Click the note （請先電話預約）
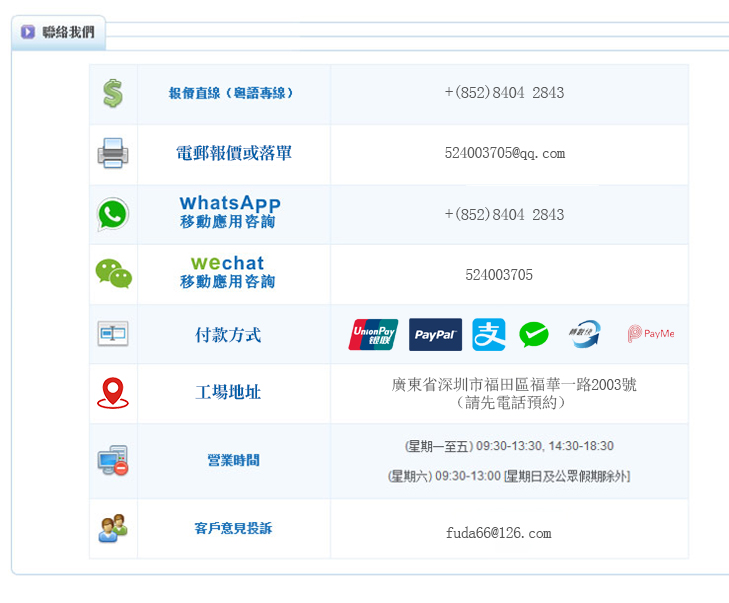The height and width of the screenshot is (603, 729). (x=510, y=402)
